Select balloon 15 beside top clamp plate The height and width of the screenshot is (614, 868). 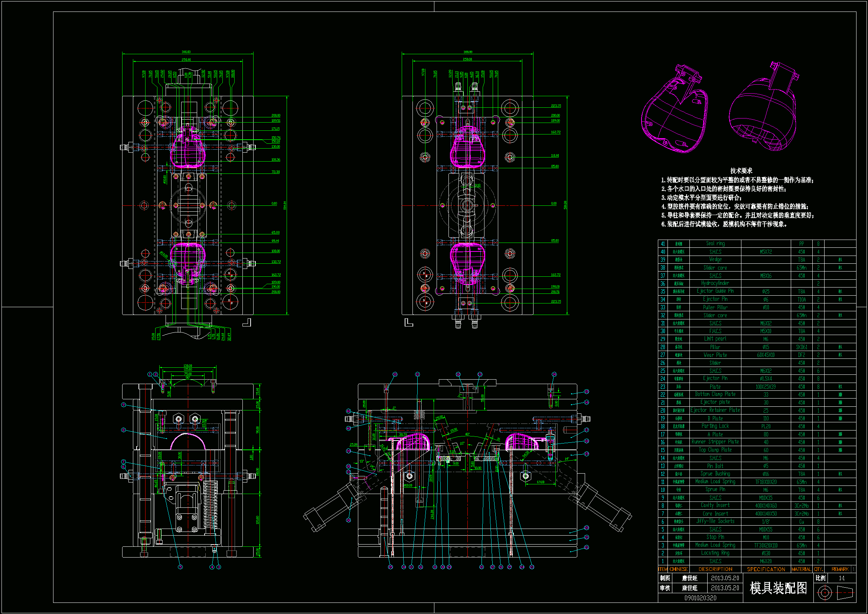coord(587,392)
